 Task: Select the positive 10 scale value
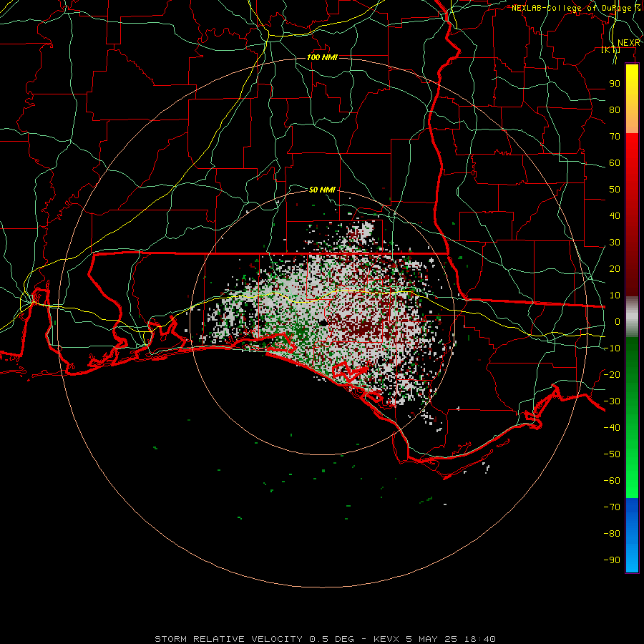click(615, 296)
